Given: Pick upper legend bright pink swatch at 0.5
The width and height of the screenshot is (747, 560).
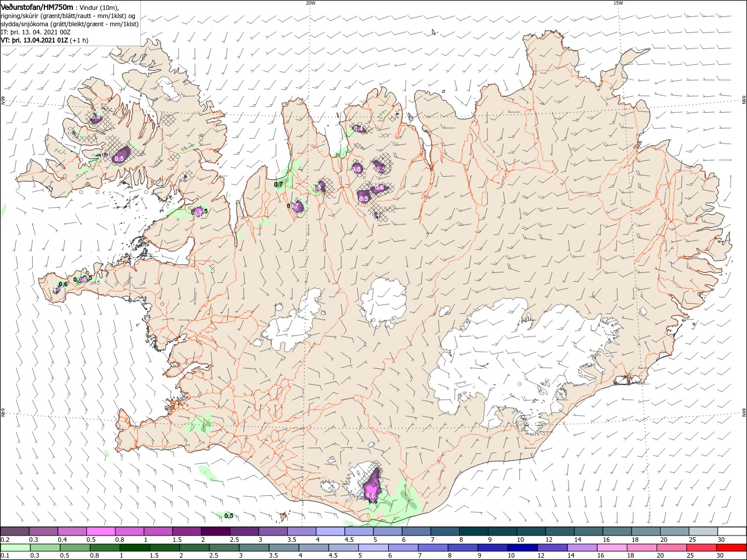Looking at the screenshot, I should [100, 531].
